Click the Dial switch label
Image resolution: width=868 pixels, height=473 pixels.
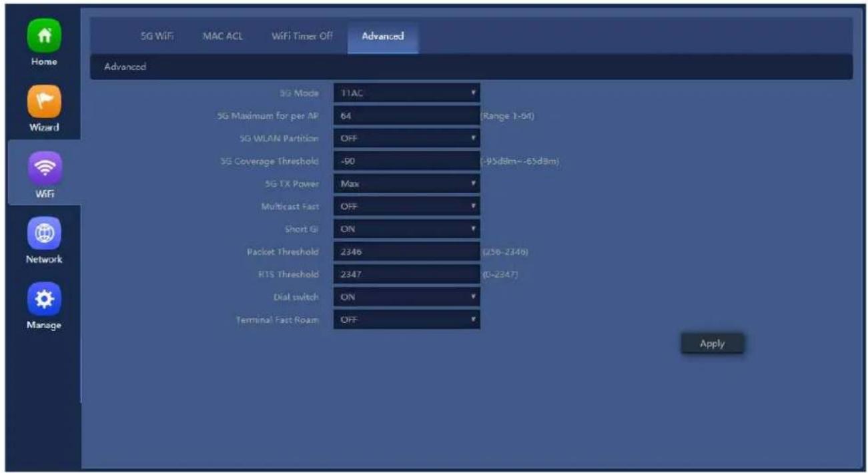[298, 298]
